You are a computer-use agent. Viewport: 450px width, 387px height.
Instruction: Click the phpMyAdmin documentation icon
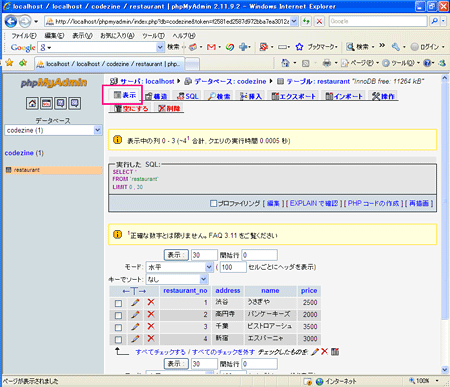[60, 103]
